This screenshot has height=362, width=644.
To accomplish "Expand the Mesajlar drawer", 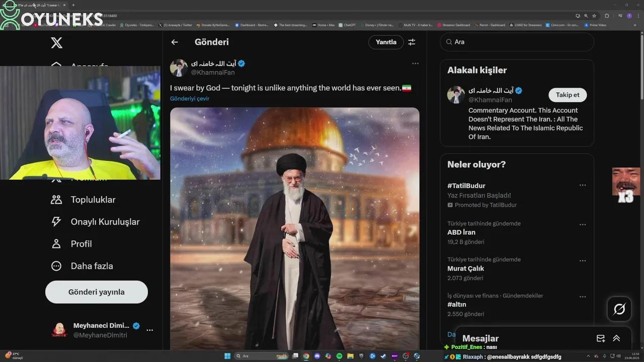I will pyautogui.click(x=616, y=338).
